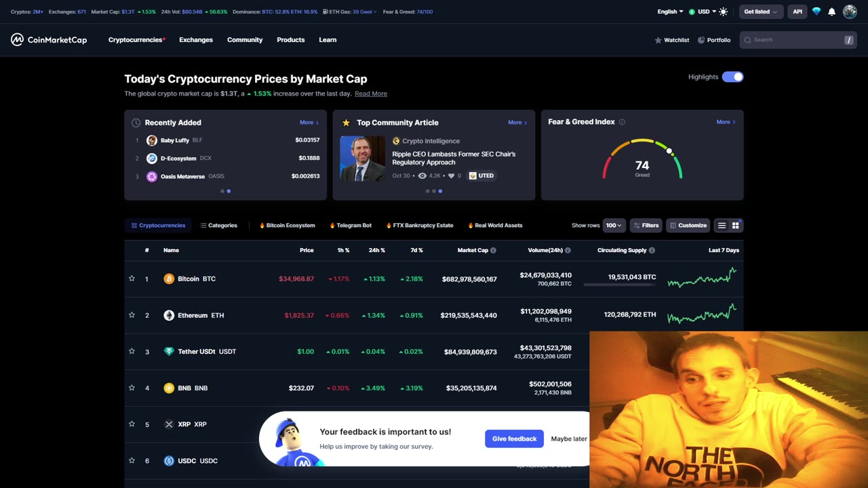Open the Exchanges nav menu
The width and height of the screenshot is (868, 488).
point(196,40)
